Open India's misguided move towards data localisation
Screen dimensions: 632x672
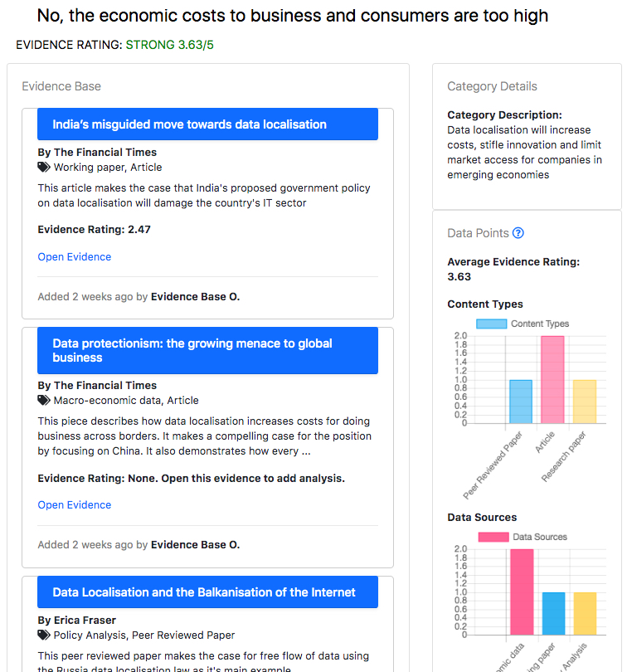[x=189, y=124]
